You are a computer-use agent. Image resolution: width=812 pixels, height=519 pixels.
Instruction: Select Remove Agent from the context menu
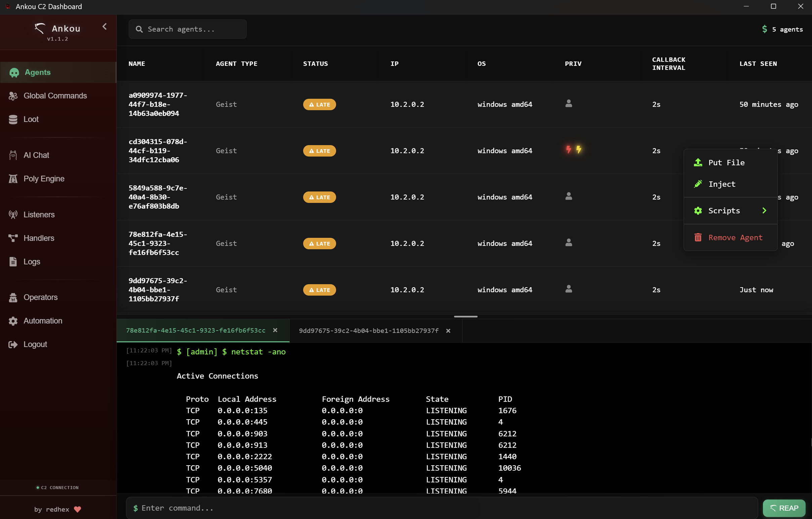[x=735, y=237]
